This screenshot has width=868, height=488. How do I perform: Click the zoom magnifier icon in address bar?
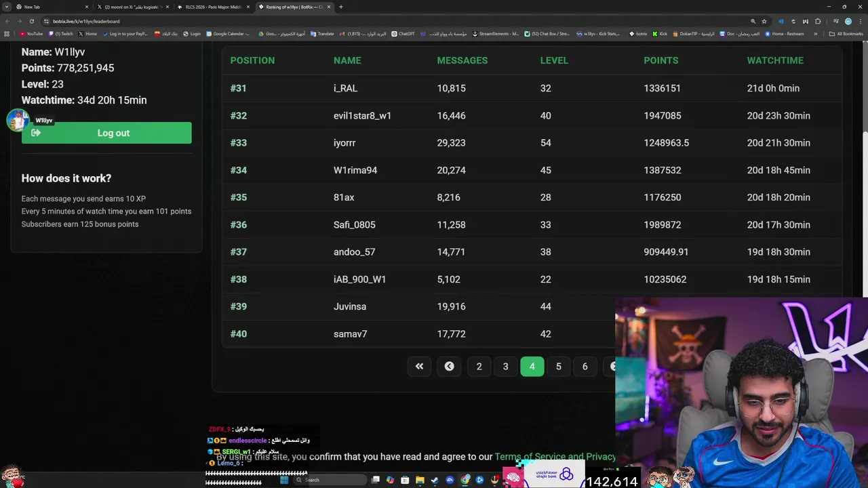(x=753, y=21)
